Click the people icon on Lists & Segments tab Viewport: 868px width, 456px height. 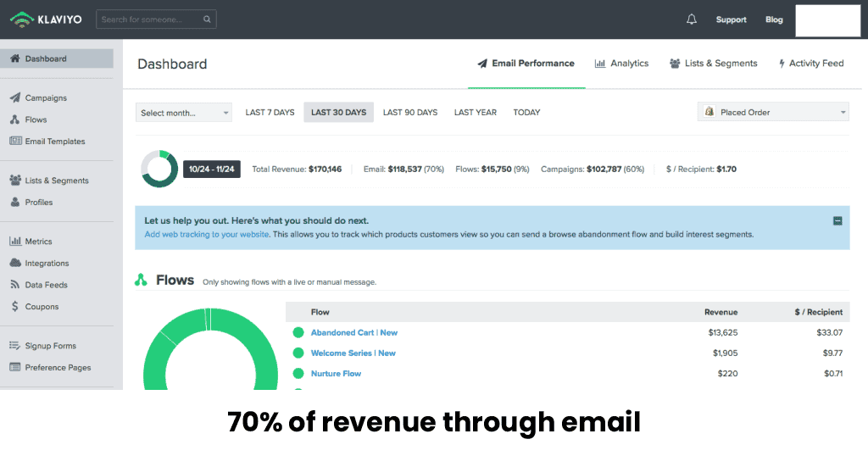(675, 63)
